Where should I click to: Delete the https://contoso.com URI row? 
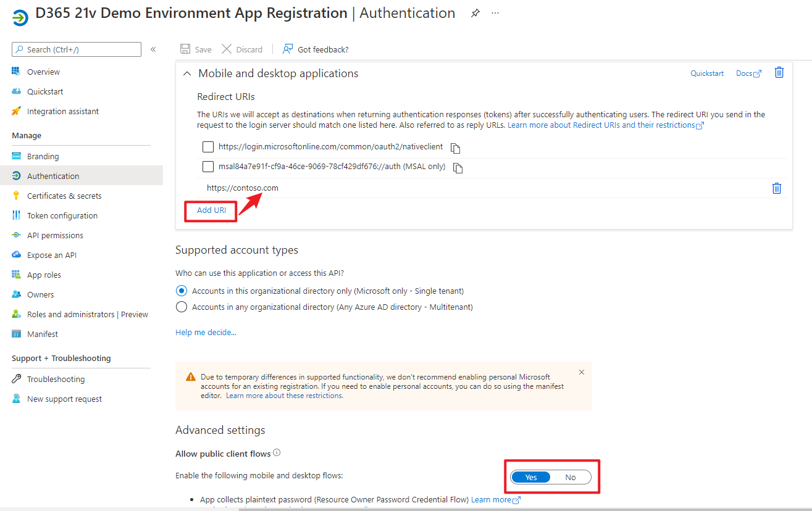(x=777, y=188)
